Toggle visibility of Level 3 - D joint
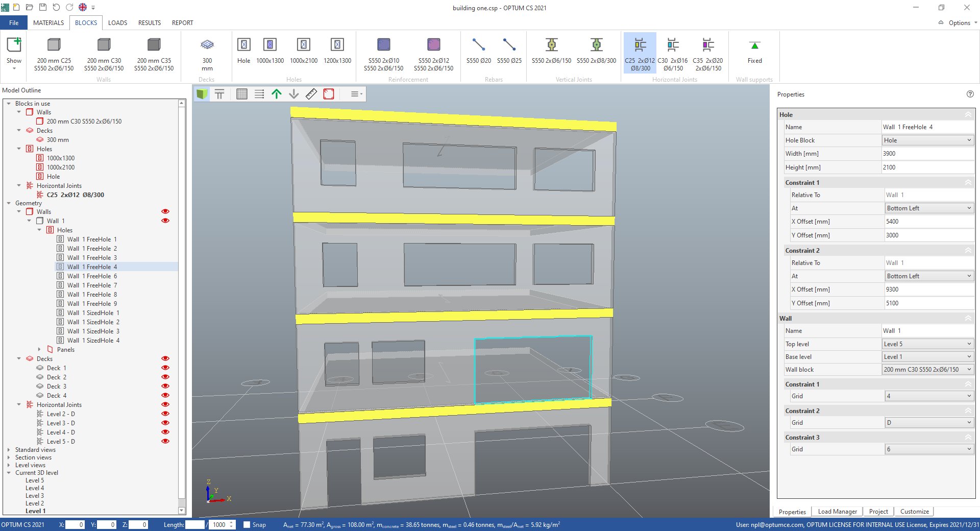The height and width of the screenshot is (531, 980). click(x=165, y=423)
